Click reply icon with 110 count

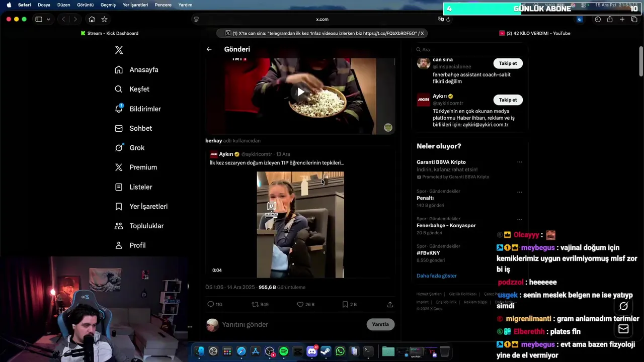pos(215,304)
